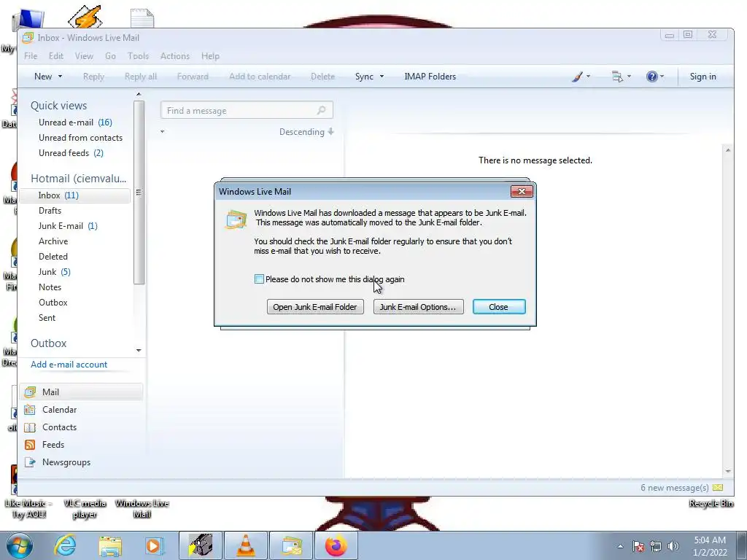Select Unread e-mail quick view

(75, 122)
